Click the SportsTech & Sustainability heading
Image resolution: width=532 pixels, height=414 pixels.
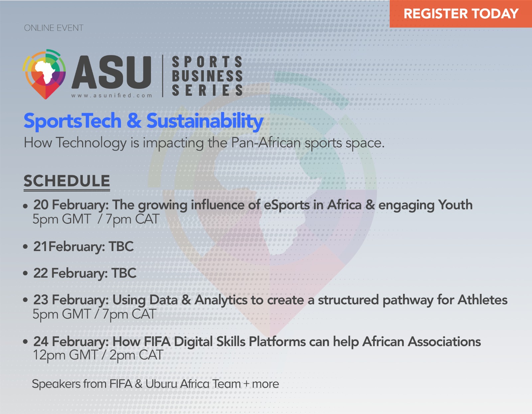[144, 121]
